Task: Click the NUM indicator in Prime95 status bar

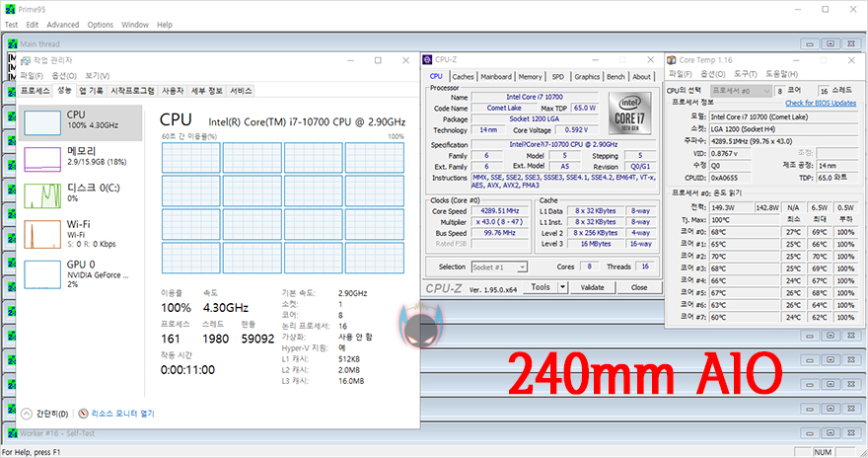Action: click(x=823, y=452)
